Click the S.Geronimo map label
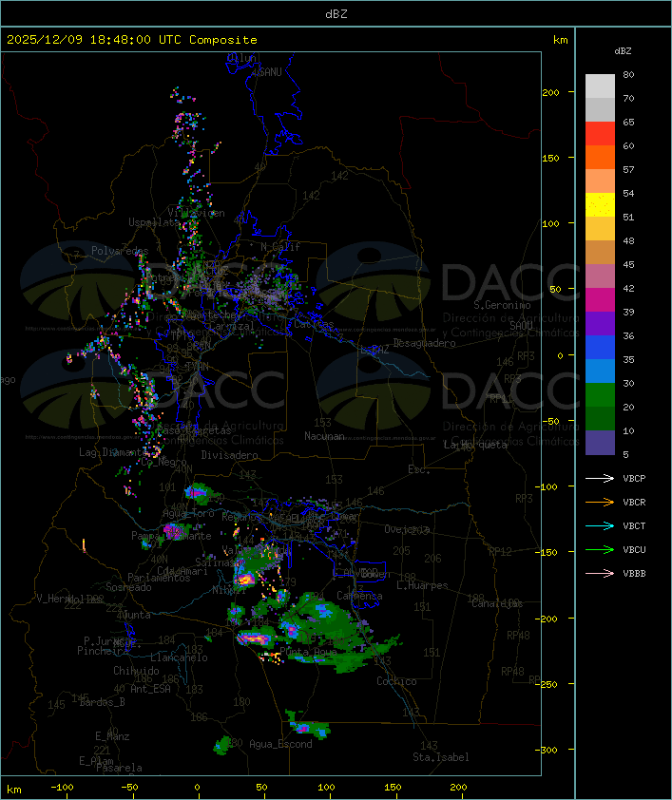This screenshot has width=672, height=800. [502, 305]
